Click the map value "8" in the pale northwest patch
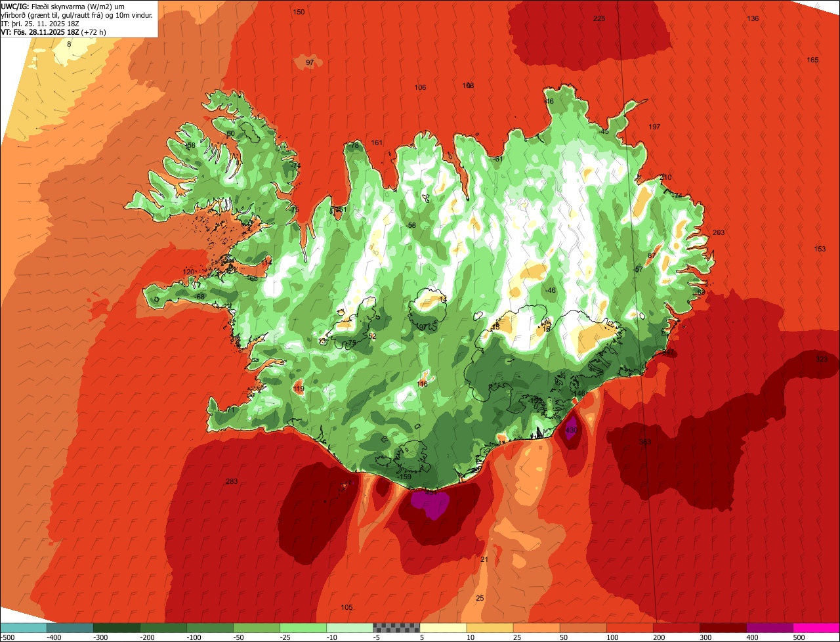 coord(69,44)
